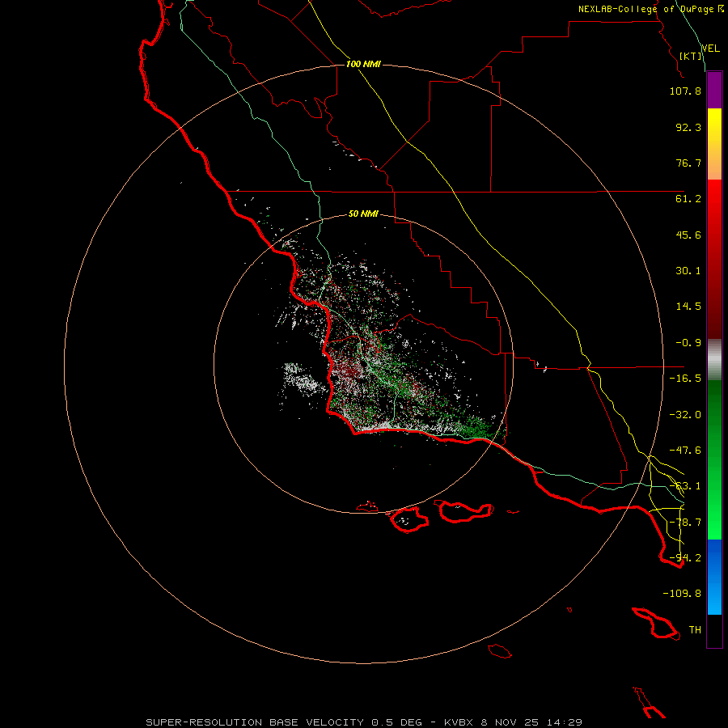This screenshot has width=728, height=728.
Task: Select the 76.7 color scale value
Action: click(688, 163)
